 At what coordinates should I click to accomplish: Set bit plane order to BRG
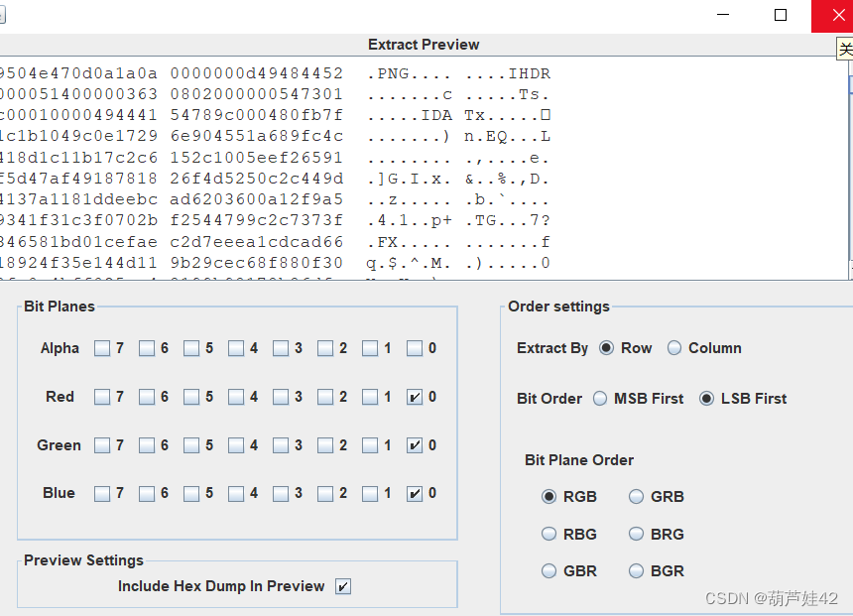636,534
